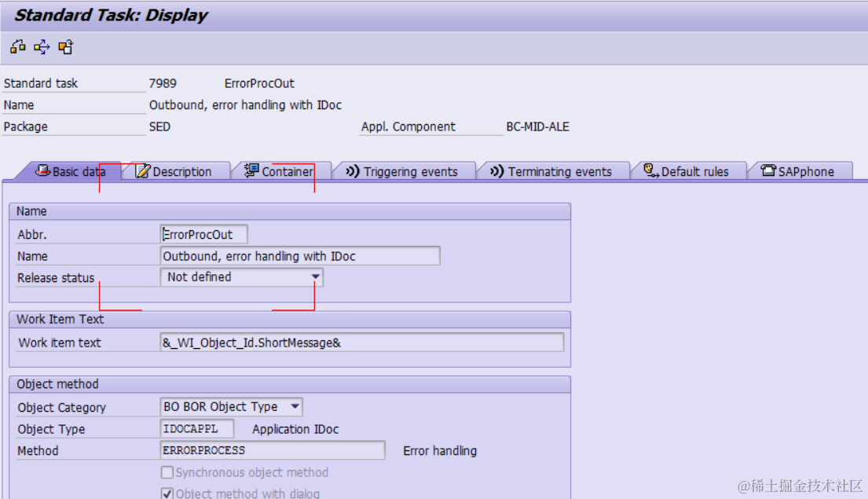The image size is (868, 499).
Task: Click the Application IDoc description text
Action: point(295,429)
